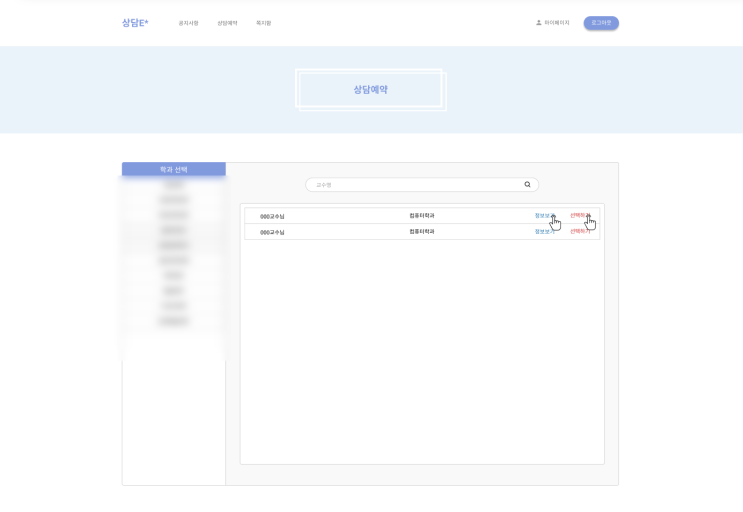Click the magnifier search icon
The image size is (743, 512).
click(x=527, y=184)
